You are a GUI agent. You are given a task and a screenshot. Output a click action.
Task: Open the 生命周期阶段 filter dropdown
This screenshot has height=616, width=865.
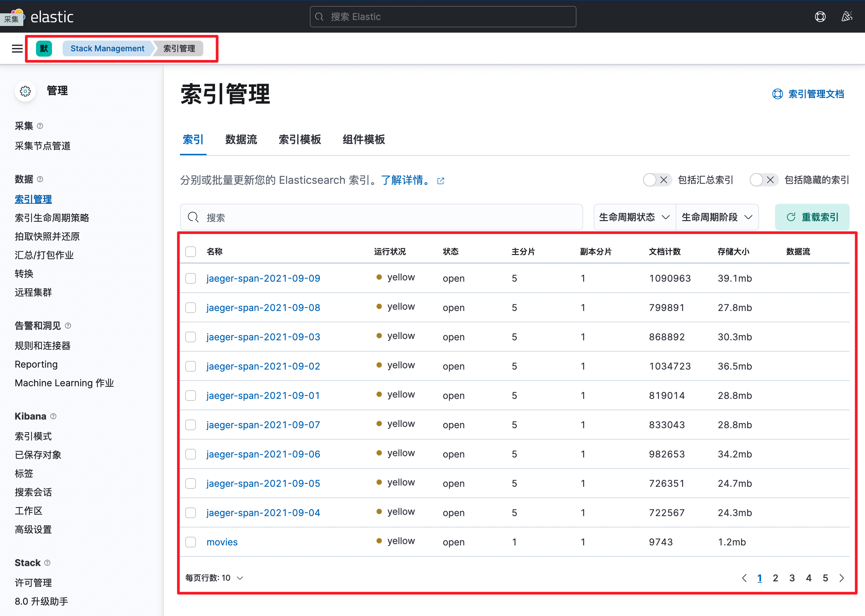717,217
